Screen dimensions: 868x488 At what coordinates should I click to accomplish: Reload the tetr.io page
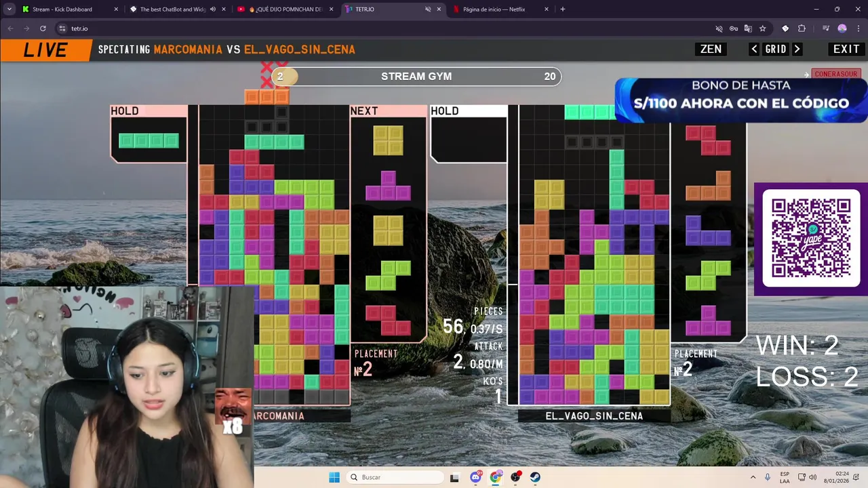tap(43, 28)
